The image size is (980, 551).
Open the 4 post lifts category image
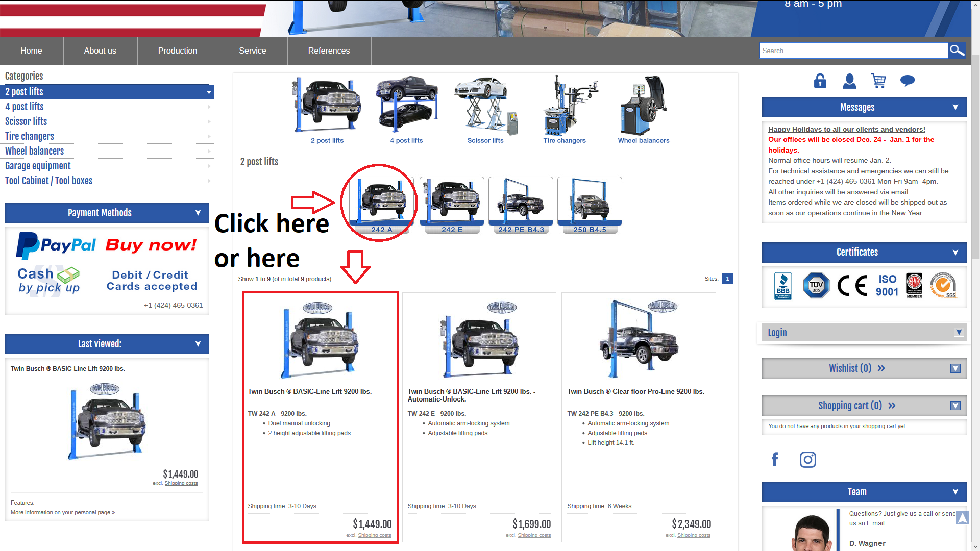click(406, 105)
